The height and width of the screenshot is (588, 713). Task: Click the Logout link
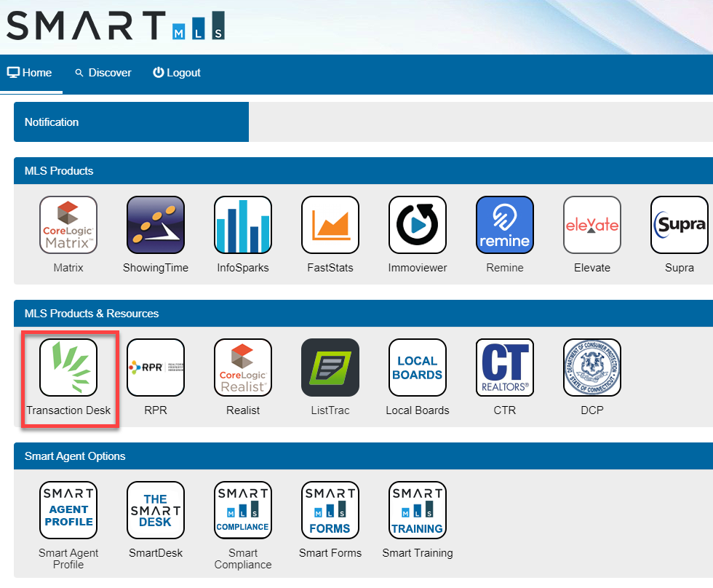coord(176,73)
